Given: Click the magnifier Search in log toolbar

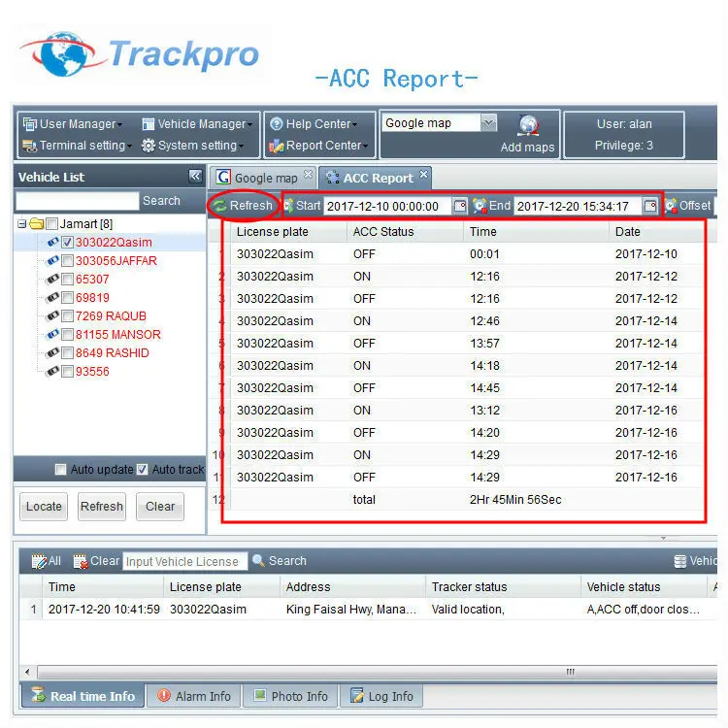Looking at the screenshot, I should 280,561.
